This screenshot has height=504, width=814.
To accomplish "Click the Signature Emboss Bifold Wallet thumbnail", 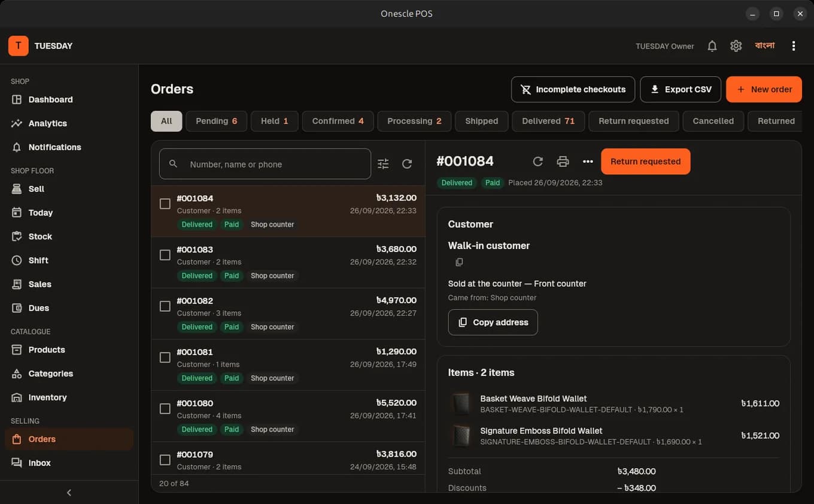I will (461, 436).
